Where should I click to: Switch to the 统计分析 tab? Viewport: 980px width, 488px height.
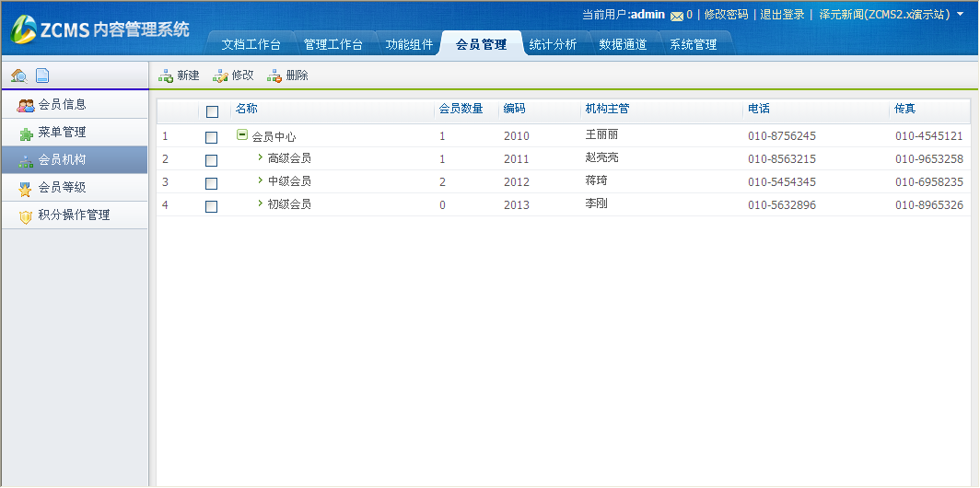[553, 44]
